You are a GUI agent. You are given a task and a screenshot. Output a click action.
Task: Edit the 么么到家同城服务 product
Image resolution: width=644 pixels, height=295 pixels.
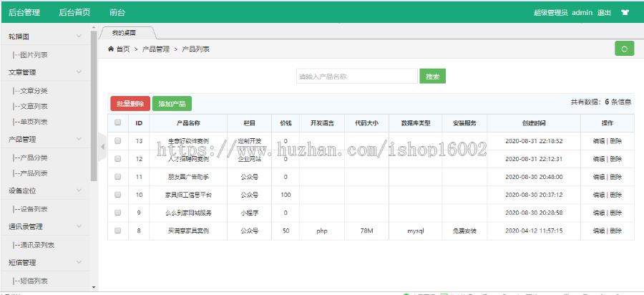[x=599, y=213]
